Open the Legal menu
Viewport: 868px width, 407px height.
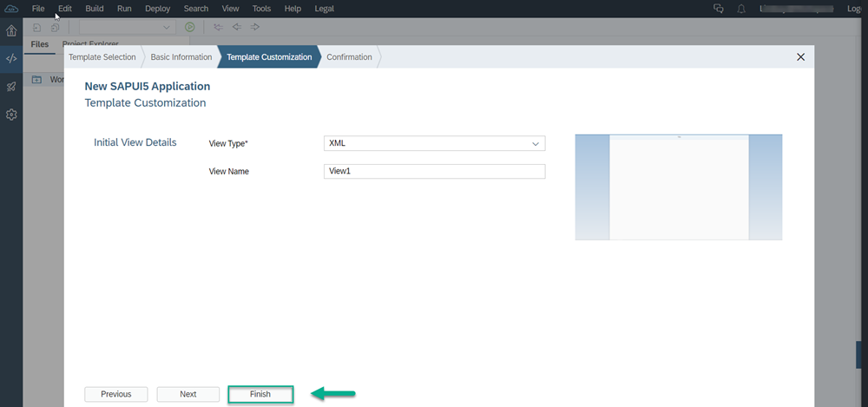click(324, 9)
